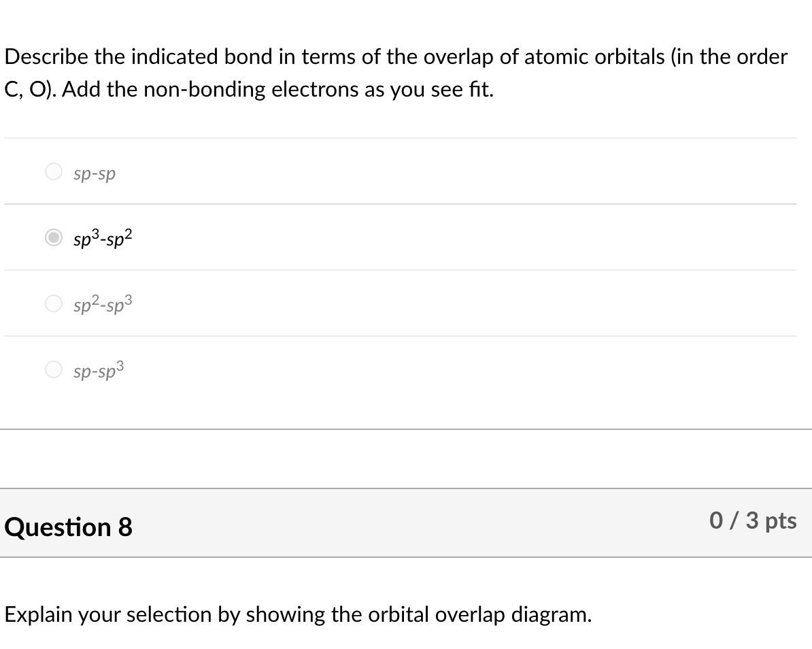The height and width of the screenshot is (649, 812).
Task: Click the Question 8 heading
Action: [68, 527]
